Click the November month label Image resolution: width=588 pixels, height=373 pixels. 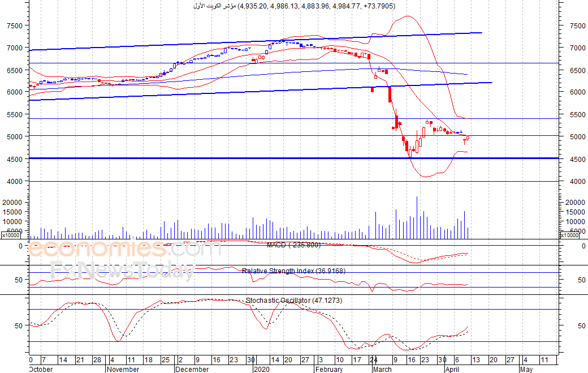(x=123, y=369)
